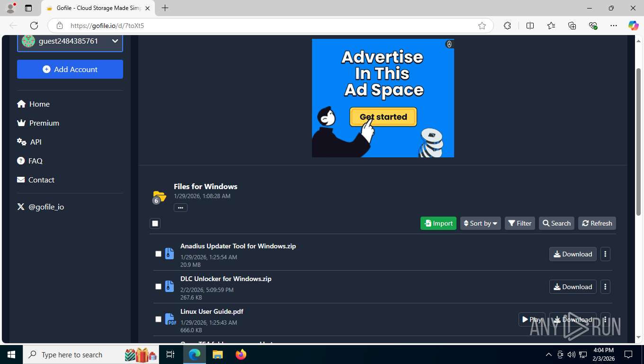
Task: Play the Linux User Guide.pdf file
Action: (x=532, y=319)
